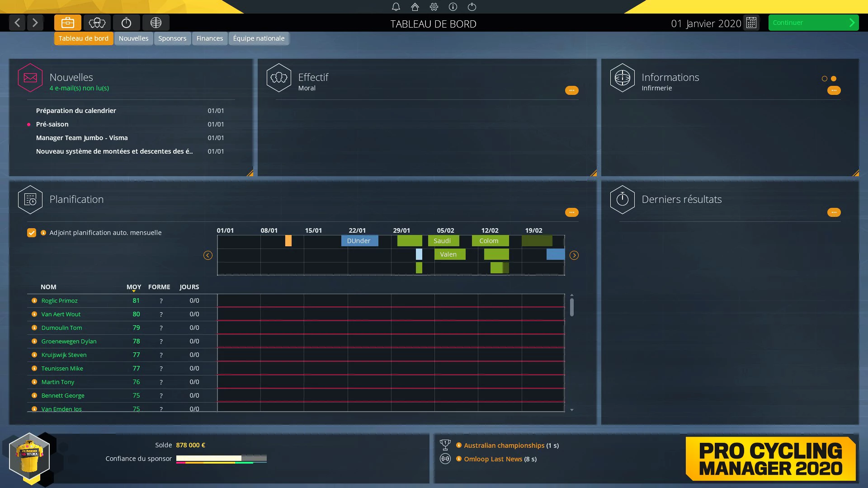
Task: Open the world globe section icon
Action: pyautogui.click(x=156, y=23)
